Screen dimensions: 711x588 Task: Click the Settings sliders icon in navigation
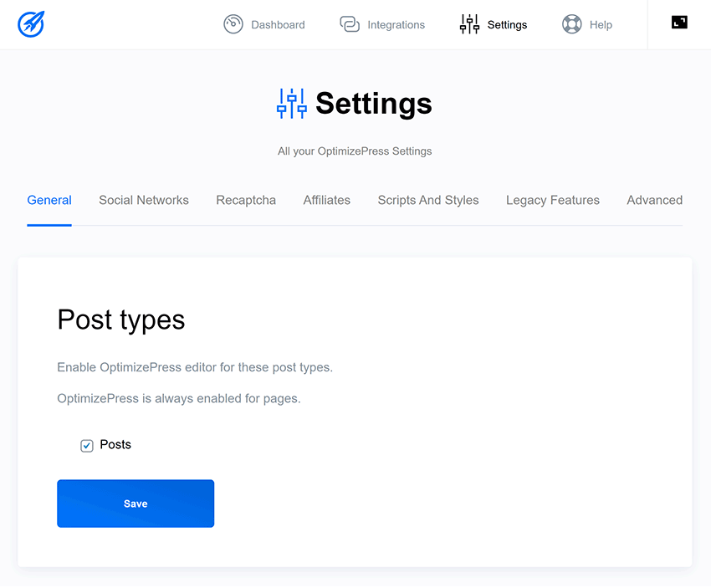(469, 24)
